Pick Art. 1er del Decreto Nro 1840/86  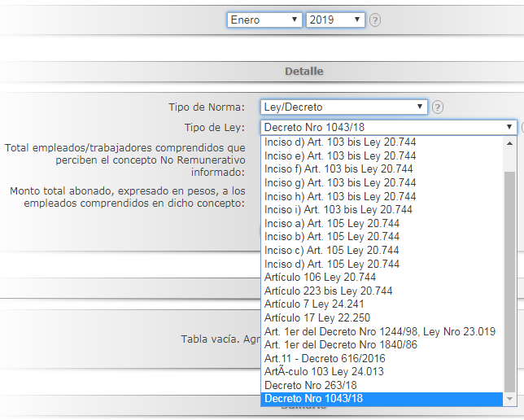[x=341, y=345]
